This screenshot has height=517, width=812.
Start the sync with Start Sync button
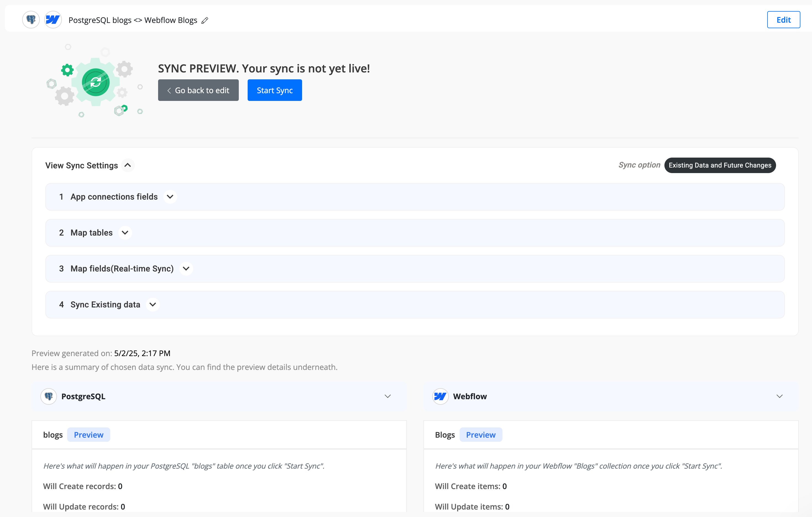[274, 90]
